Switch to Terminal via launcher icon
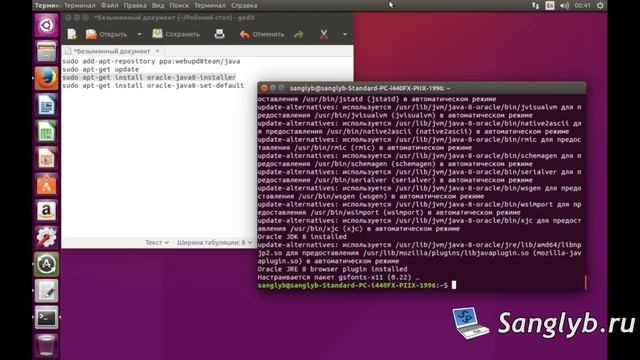 point(46,317)
